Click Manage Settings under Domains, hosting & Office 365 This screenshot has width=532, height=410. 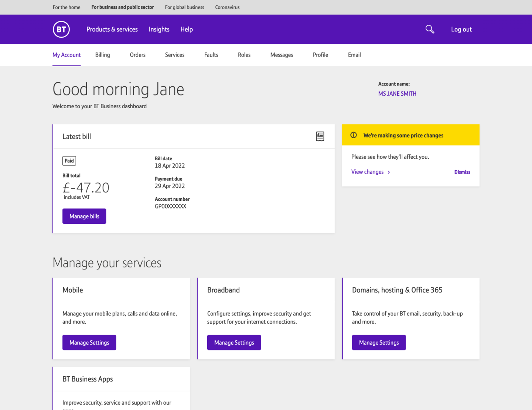point(379,343)
